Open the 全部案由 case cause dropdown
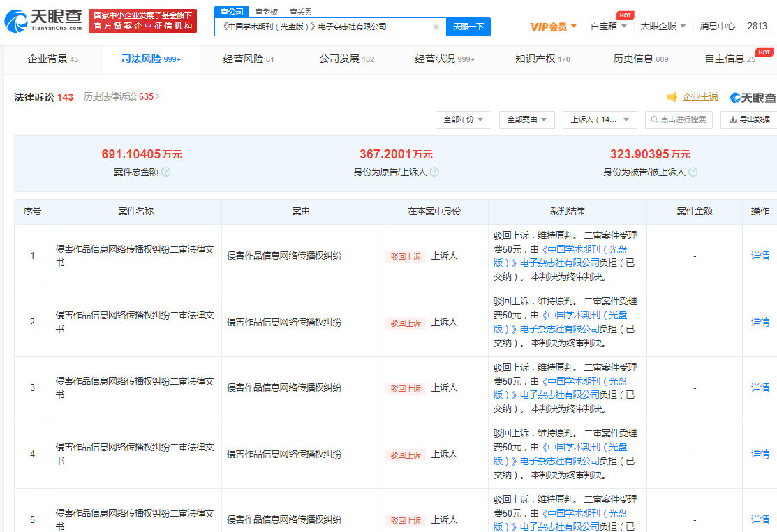The width and height of the screenshot is (777, 532). (527, 120)
